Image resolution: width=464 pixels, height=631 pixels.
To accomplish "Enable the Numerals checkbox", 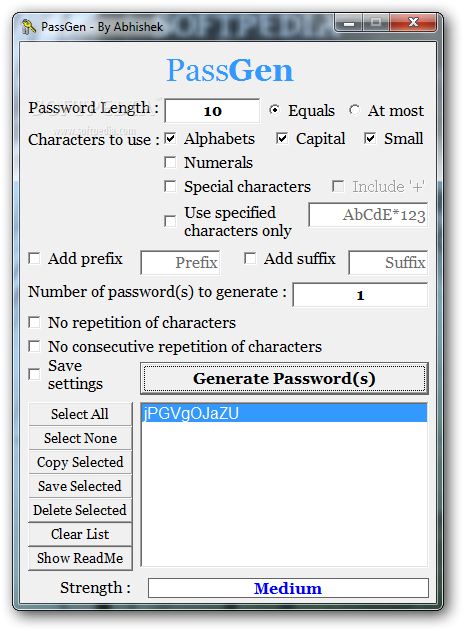I will [170, 163].
